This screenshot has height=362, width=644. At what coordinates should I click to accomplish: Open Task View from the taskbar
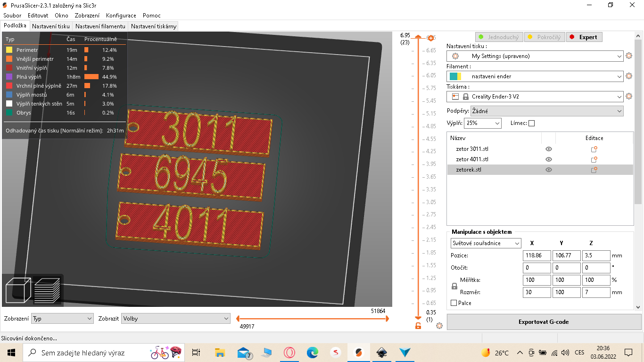click(x=196, y=352)
